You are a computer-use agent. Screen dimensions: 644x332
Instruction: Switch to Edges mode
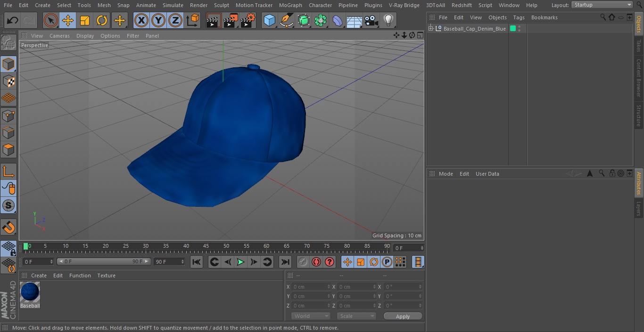click(x=8, y=132)
